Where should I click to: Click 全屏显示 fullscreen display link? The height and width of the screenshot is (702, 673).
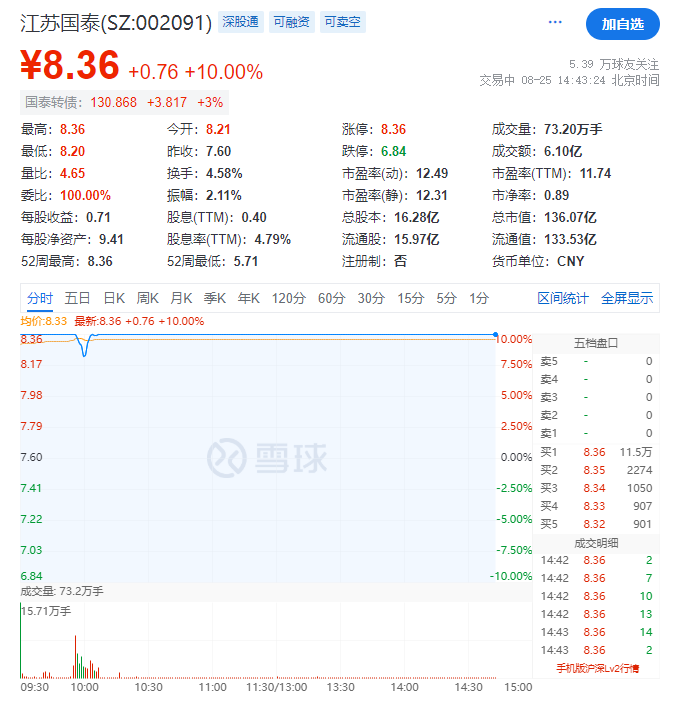pos(627,298)
